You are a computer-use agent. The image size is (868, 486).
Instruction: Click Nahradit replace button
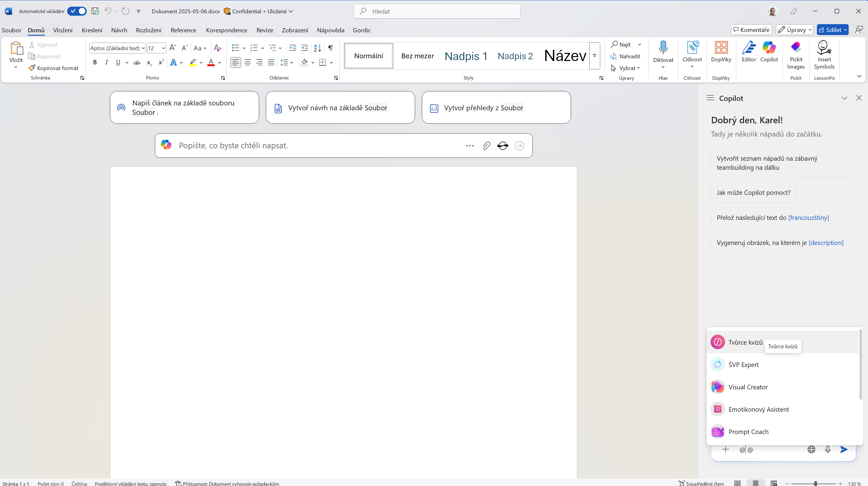pos(626,56)
